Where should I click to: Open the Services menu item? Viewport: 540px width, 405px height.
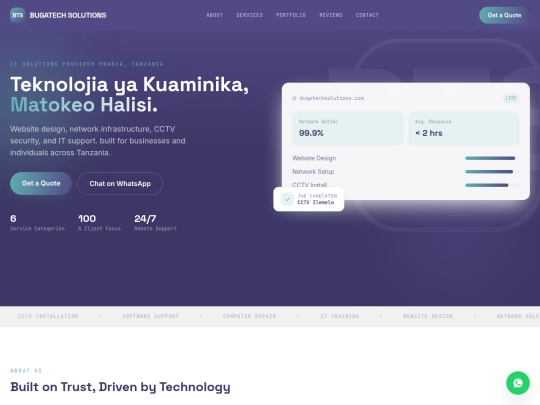[x=249, y=15]
